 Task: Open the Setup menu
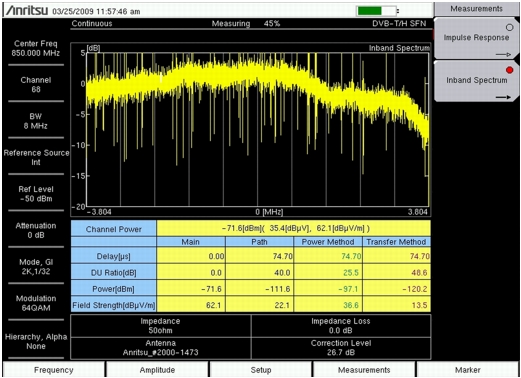[x=261, y=370]
